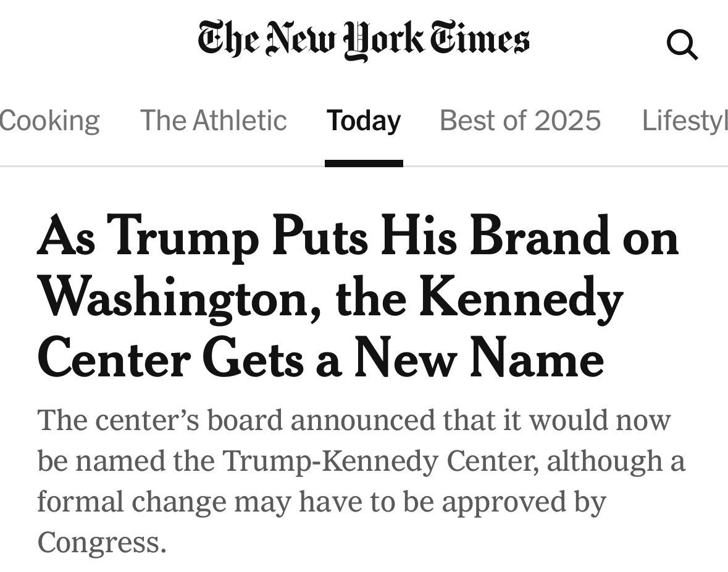Click the word "Kennedy" in the headline
Viewport: 728px width, 572px height.
(x=522, y=299)
